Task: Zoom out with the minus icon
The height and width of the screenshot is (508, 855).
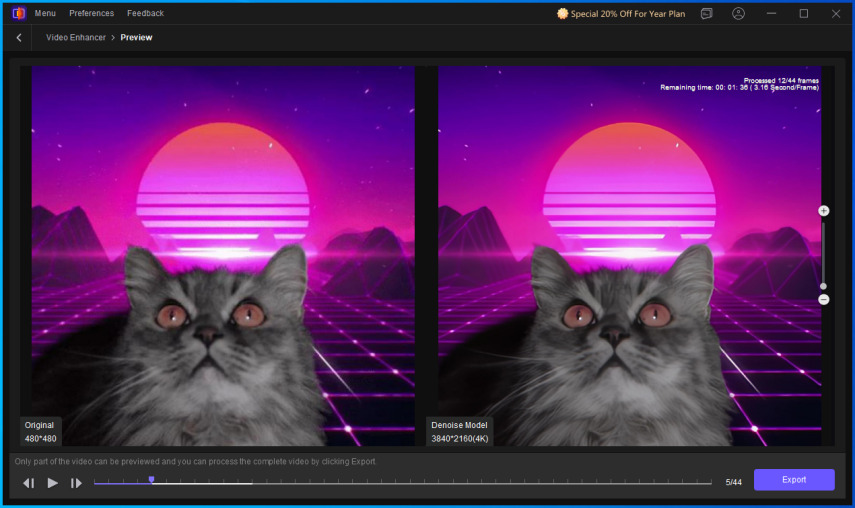Action: pos(823,300)
